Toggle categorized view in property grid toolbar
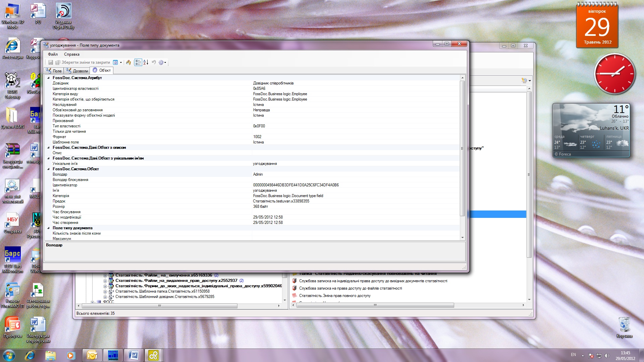644x362 pixels. pyautogui.click(x=138, y=62)
